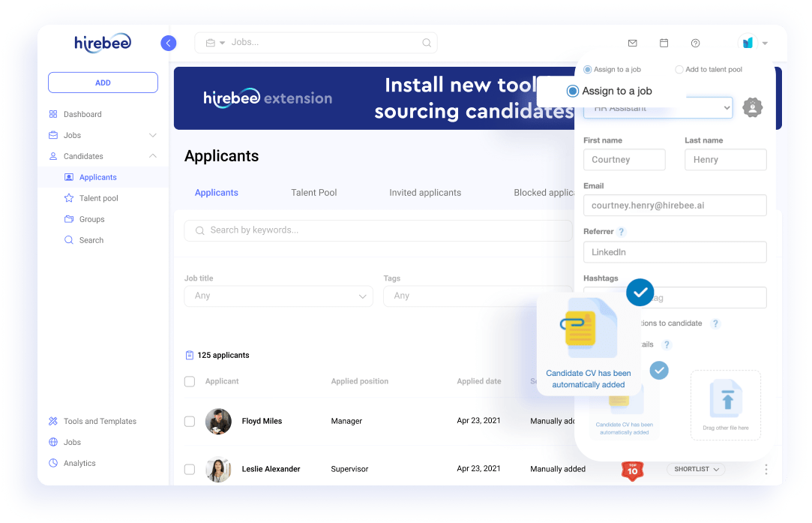Click the Top 10 badge

pyautogui.click(x=632, y=470)
